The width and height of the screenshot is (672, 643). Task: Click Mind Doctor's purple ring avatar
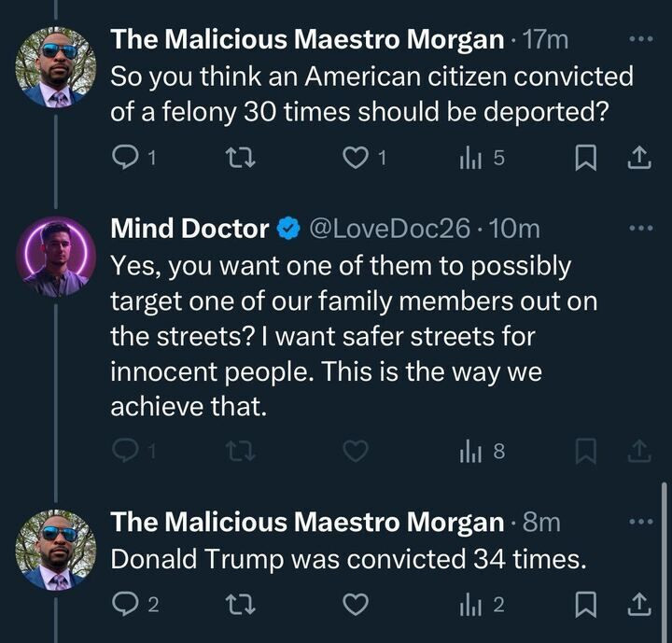pyautogui.click(x=56, y=258)
